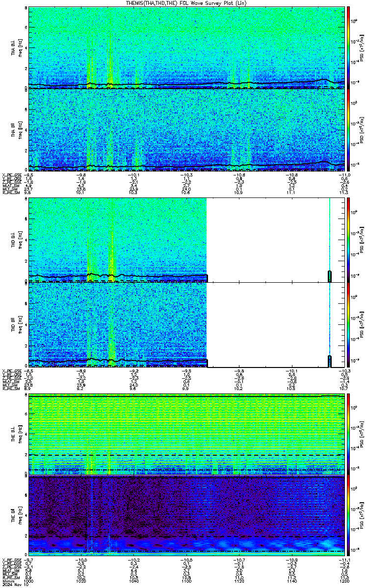Click the narrow data spike in THD B-parallel panel
This screenshot has height=588, width=368.
(330, 324)
